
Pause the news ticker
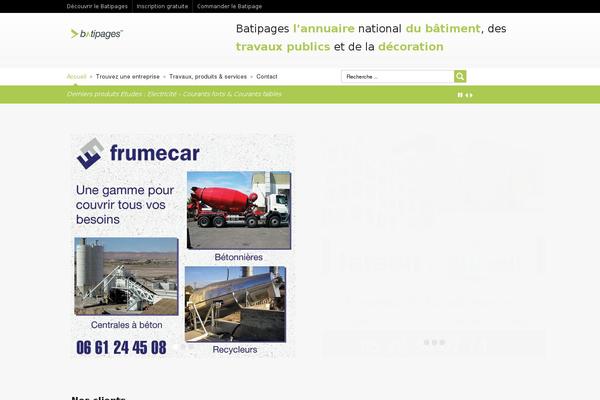click(x=460, y=95)
